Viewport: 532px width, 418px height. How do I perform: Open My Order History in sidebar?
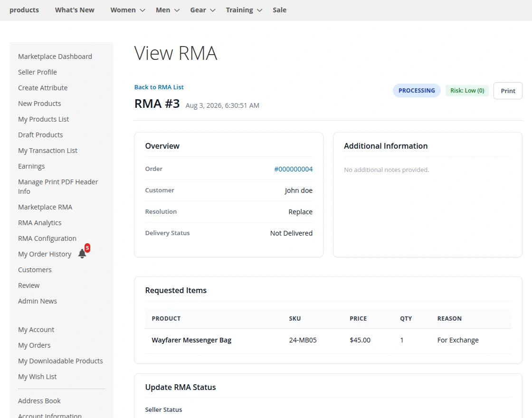[x=45, y=254]
